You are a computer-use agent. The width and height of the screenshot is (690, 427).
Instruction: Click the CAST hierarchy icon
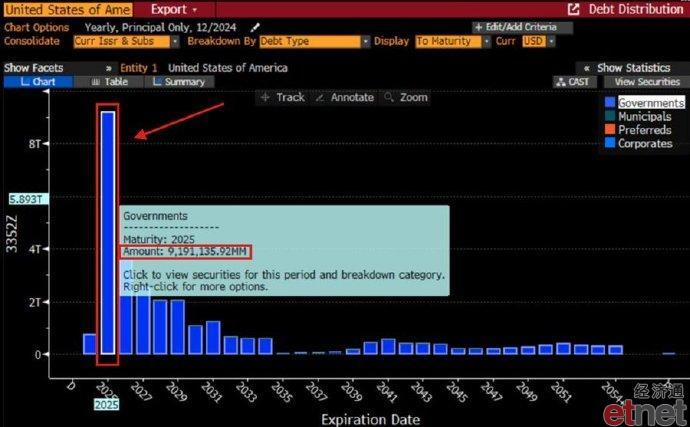[561, 82]
